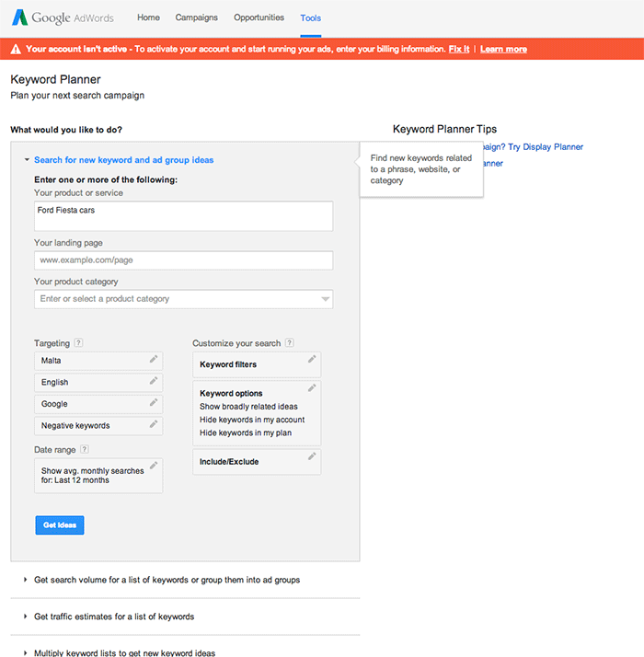Focus the product or service text field
Screen dimensions: 644x657
[183, 216]
